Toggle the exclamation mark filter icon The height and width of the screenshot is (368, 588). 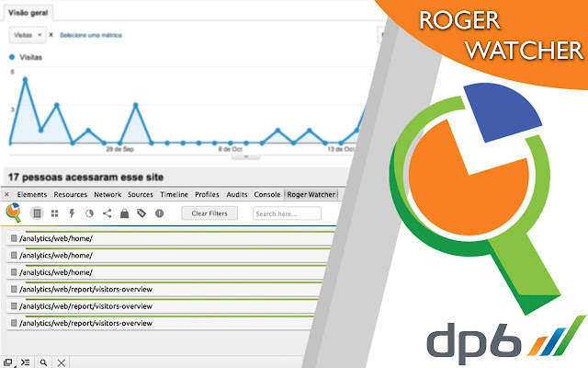159,213
